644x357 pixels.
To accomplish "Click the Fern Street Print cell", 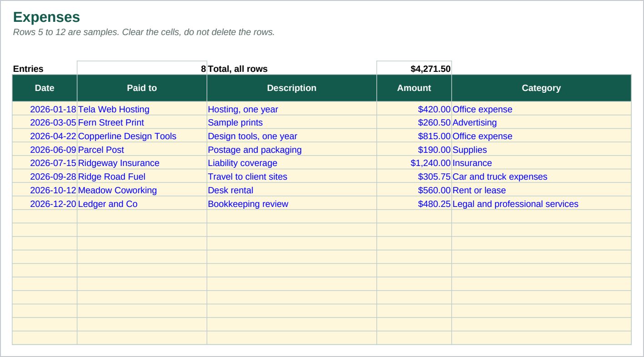I will [x=142, y=122].
